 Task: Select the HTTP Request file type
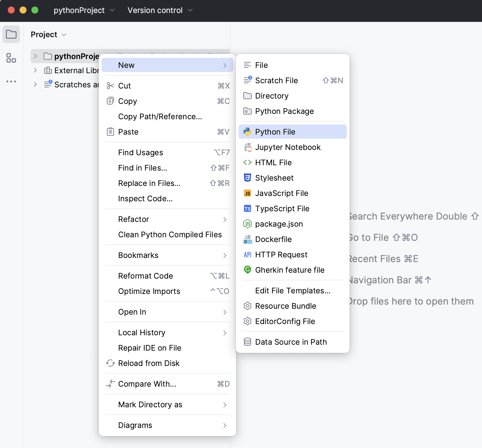pos(281,254)
